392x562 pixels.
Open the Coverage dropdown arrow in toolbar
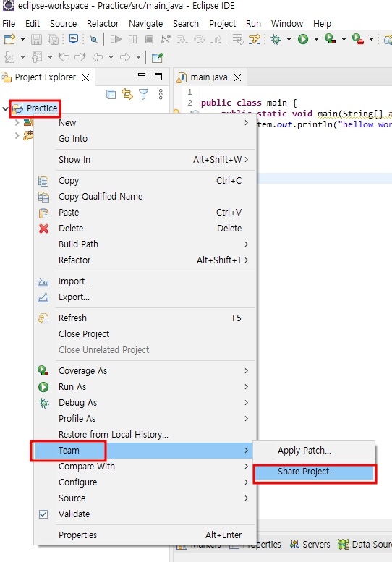tap(344, 39)
